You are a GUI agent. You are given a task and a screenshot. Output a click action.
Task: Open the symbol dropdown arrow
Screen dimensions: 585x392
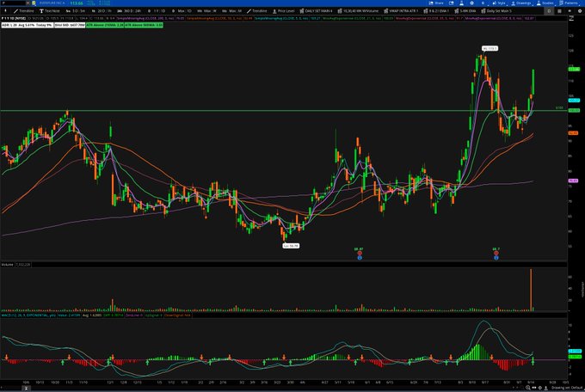click(x=28, y=3)
